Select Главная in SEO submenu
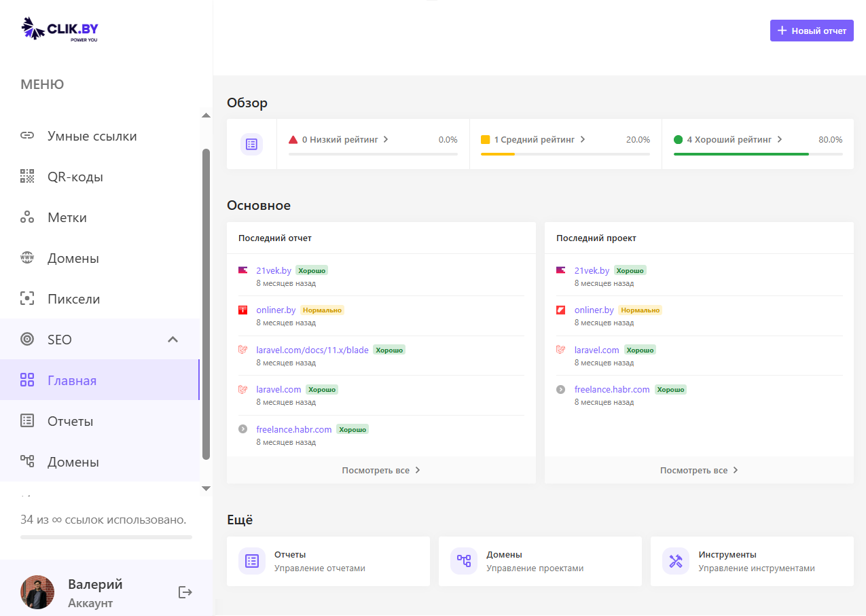This screenshot has width=866, height=616. pyautogui.click(x=72, y=381)
